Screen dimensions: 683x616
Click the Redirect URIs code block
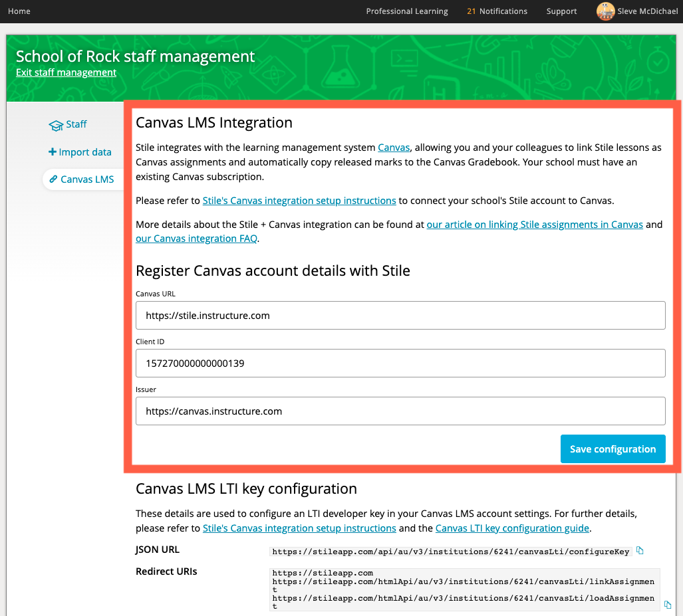point(465,589)
